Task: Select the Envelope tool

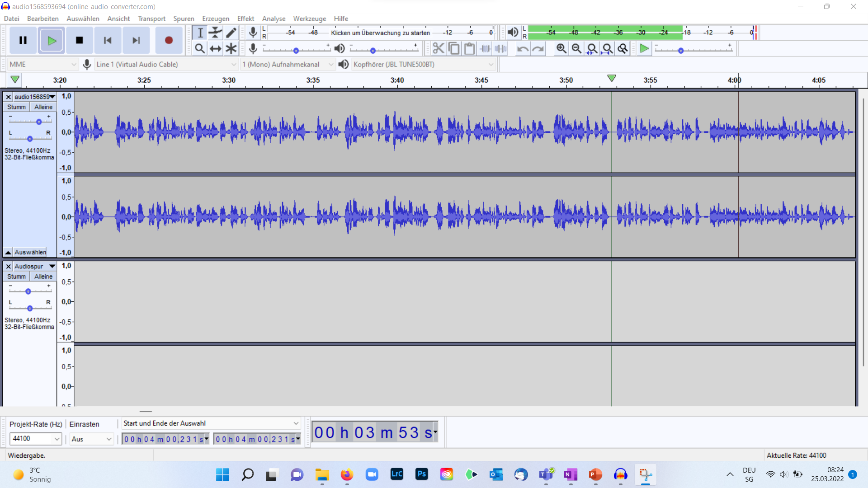Action: point(216,33)
